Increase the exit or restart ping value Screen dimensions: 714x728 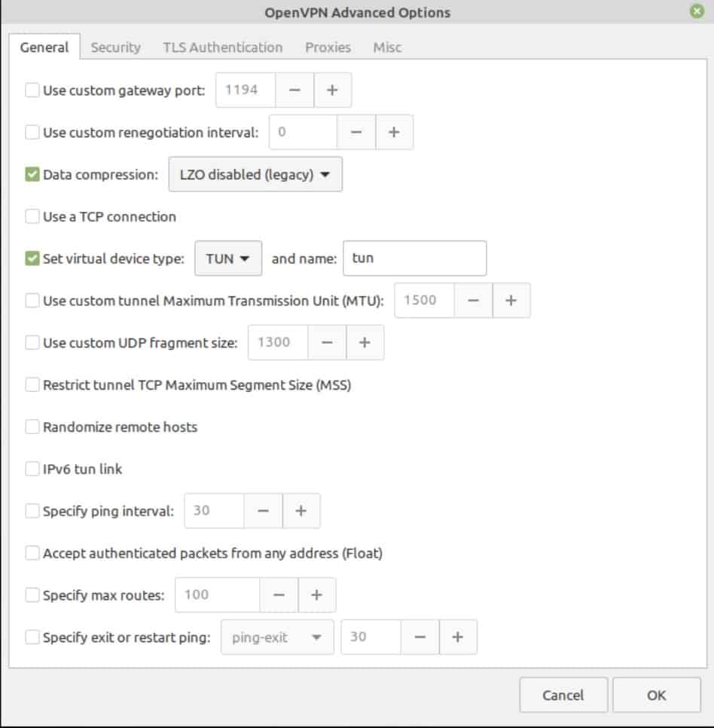[457, 637]
